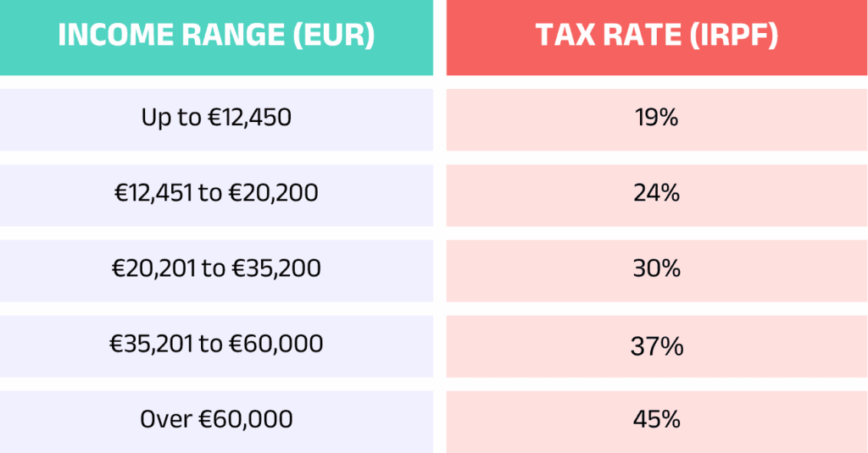Viewport: 868px width, 453px height.
Task: Click the '€35,200' amount text
Action: (x=279, y=269)
